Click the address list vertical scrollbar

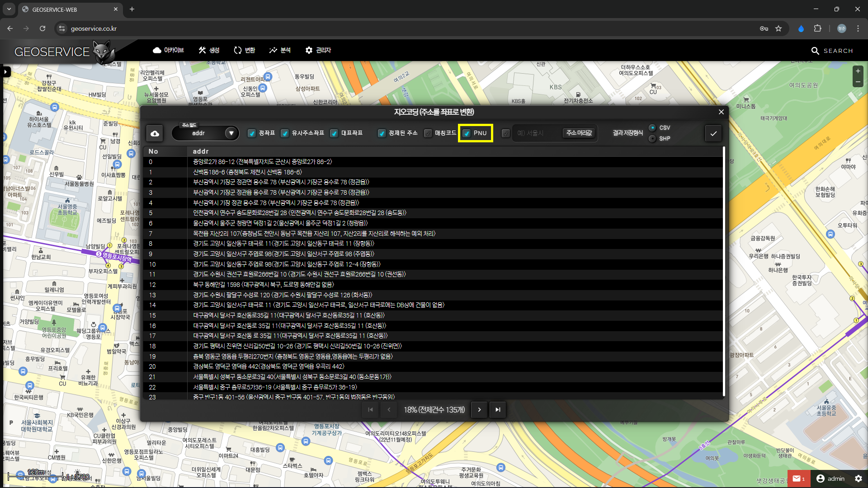tap(724, 271)
